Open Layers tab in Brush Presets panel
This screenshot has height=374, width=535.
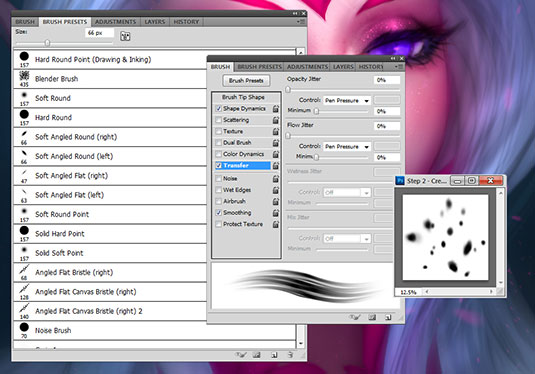pos(155,22)
